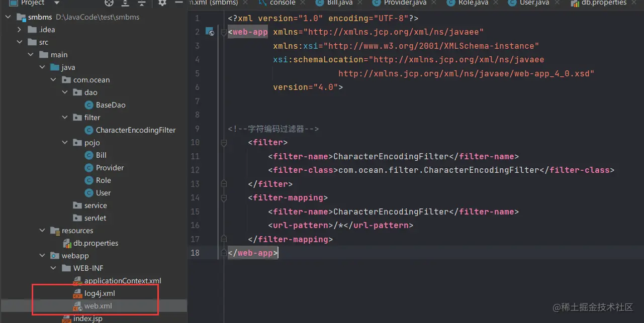Image resolution: width=644 pixels, height=323 pixels.
Task: Click the closing web-app tag on line 18
Action: [253, 253]
